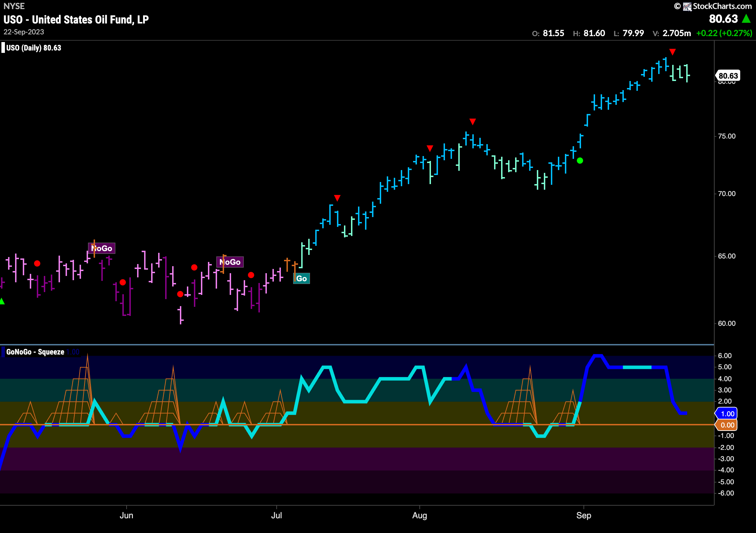Click the 60.00 price axis label
This screenshot has height=533, width=756.
click(x=727, y=323)
